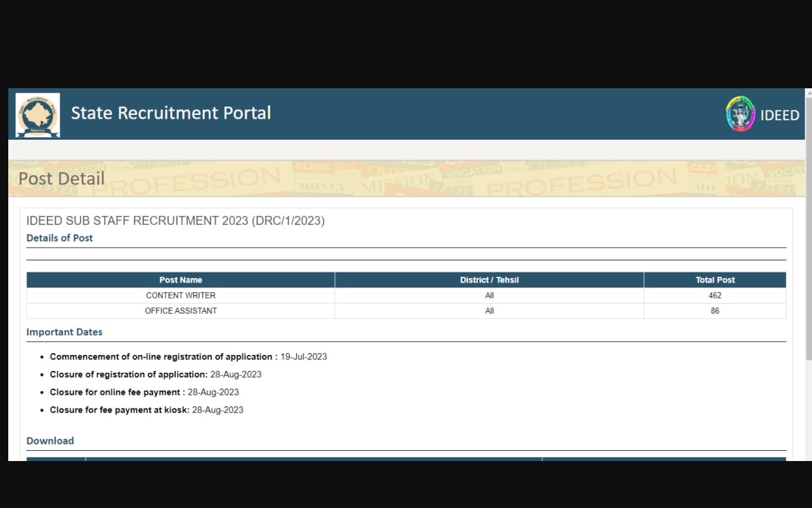
Task: Select the closure of registration bullet item
Action: (155, 374)
